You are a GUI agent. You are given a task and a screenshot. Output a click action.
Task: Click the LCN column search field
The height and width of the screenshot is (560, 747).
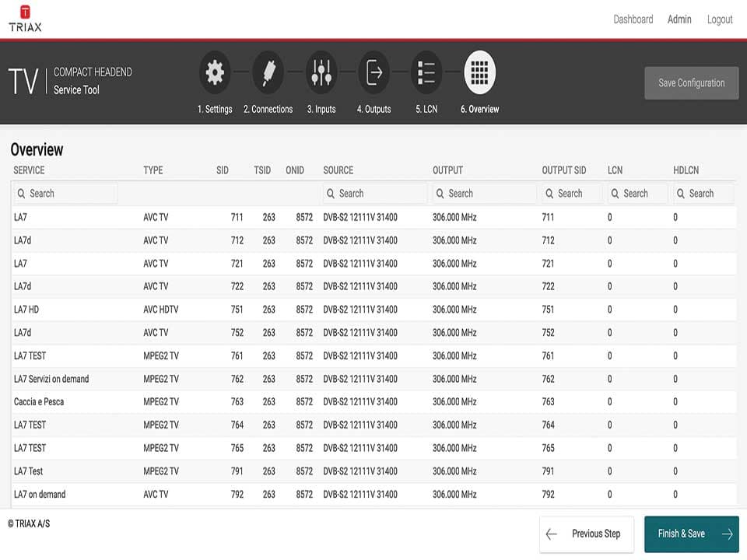pyautogui.click(x=637, y=194)
